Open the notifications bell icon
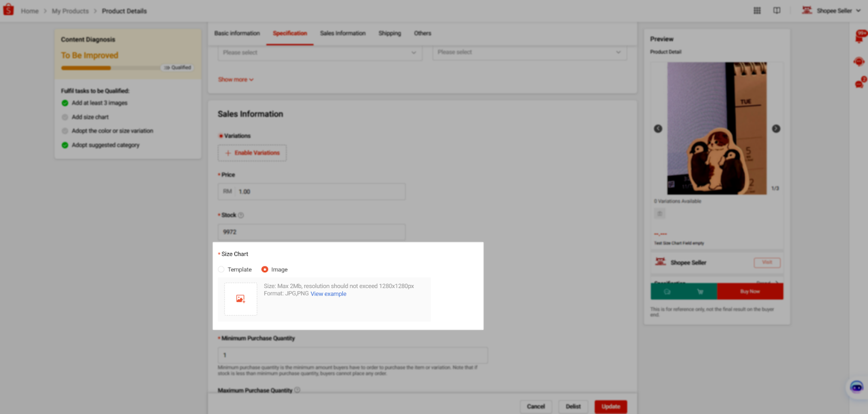The width and height of the screenshot is (868, 414). [859, 37]
